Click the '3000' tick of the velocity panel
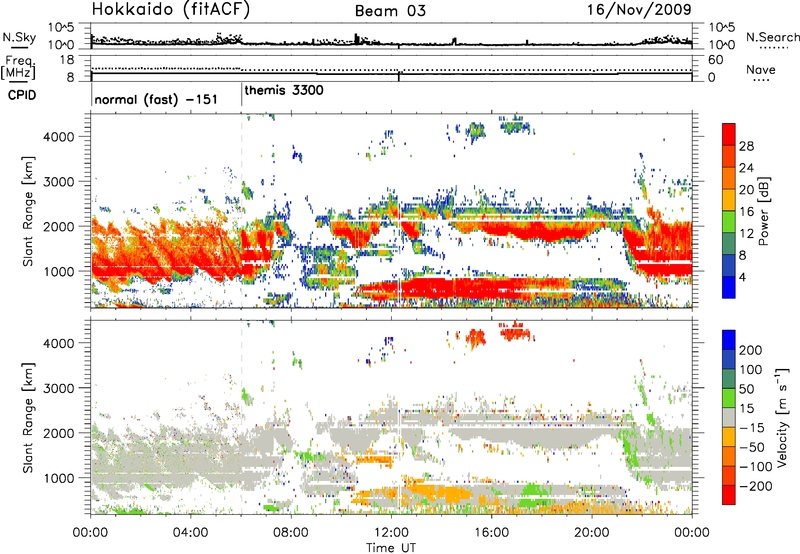The width and height of the screenshot is (800, 554). point(58,388)
